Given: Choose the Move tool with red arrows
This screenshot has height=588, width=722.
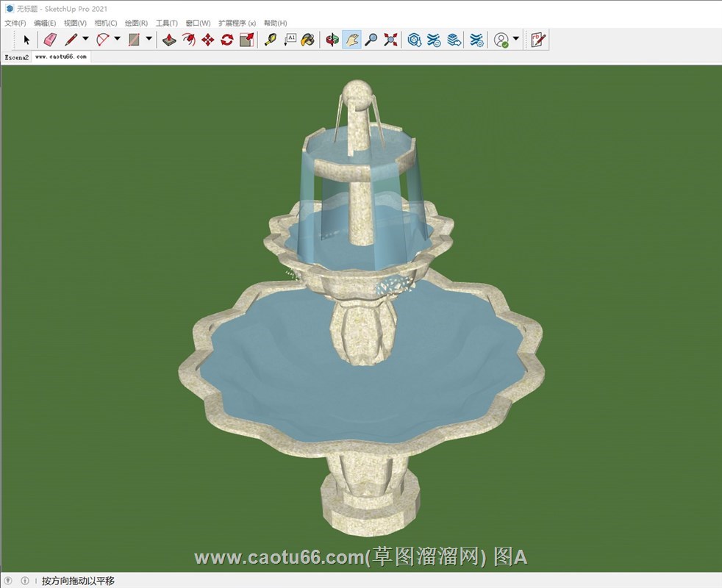Looking at the screenshot, I should pos(208,40).
